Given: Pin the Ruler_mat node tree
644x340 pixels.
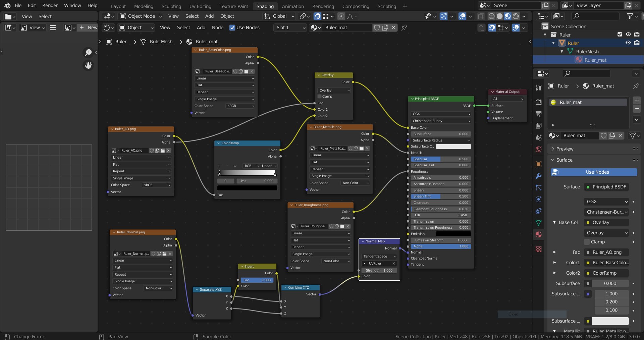Looking at the screenshot, I should [x=404, y=27].
